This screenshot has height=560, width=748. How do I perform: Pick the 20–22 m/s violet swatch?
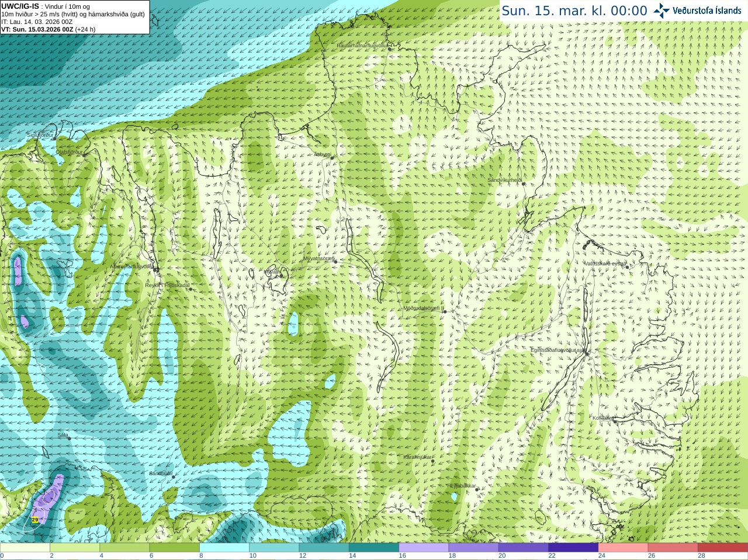click(x=524, y=548)
